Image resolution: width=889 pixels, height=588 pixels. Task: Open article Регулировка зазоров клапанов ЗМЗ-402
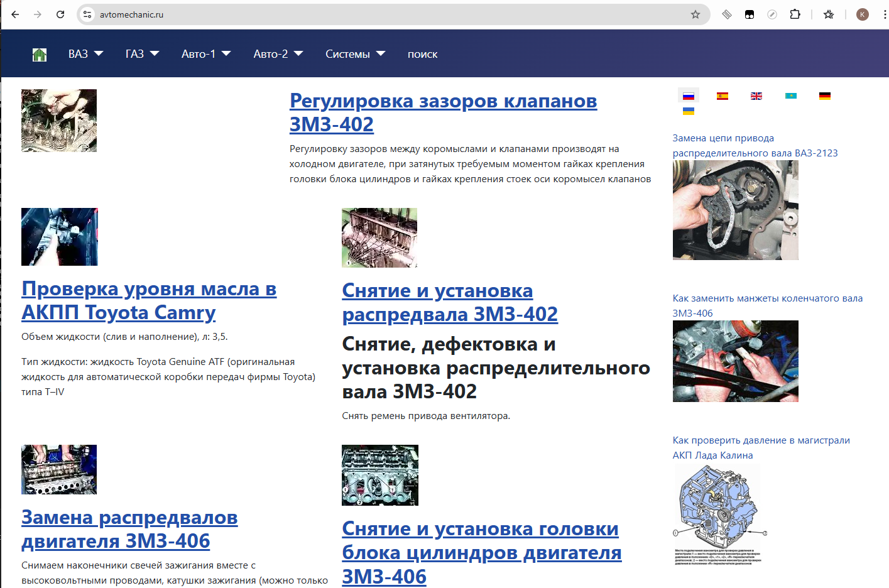point(443,112)
